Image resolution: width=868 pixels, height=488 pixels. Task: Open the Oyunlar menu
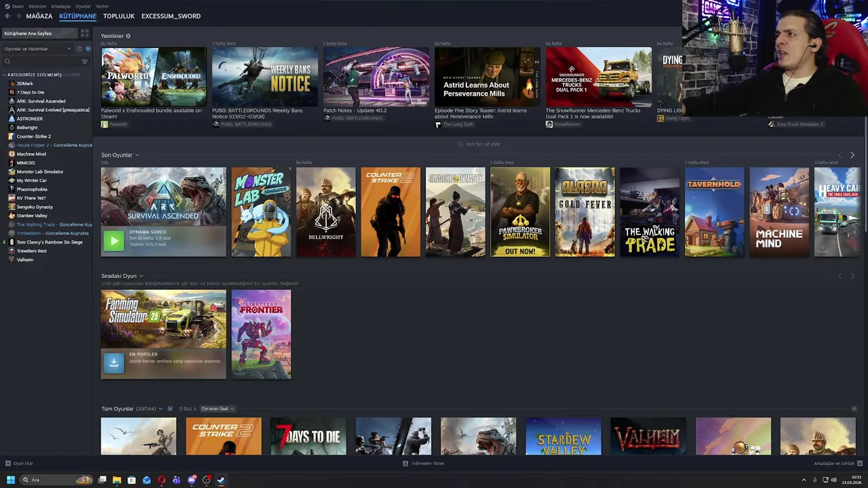pos(83,6)
